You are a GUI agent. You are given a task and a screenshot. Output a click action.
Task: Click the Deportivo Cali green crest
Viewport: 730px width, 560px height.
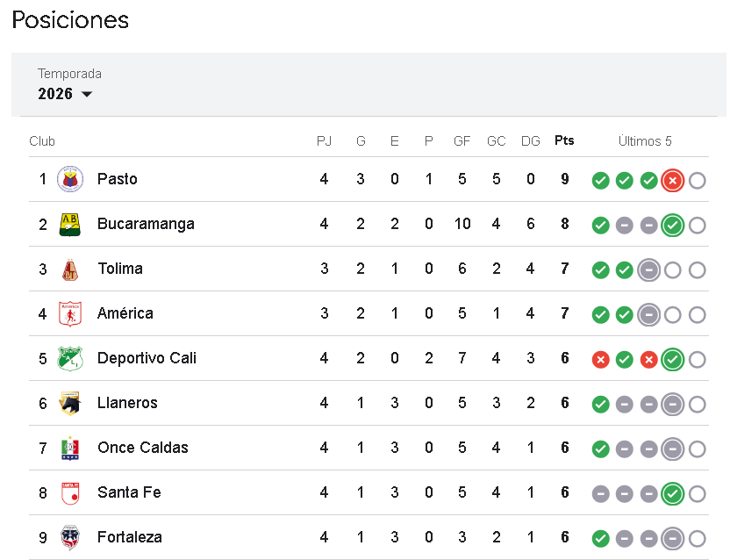point(70,358)
